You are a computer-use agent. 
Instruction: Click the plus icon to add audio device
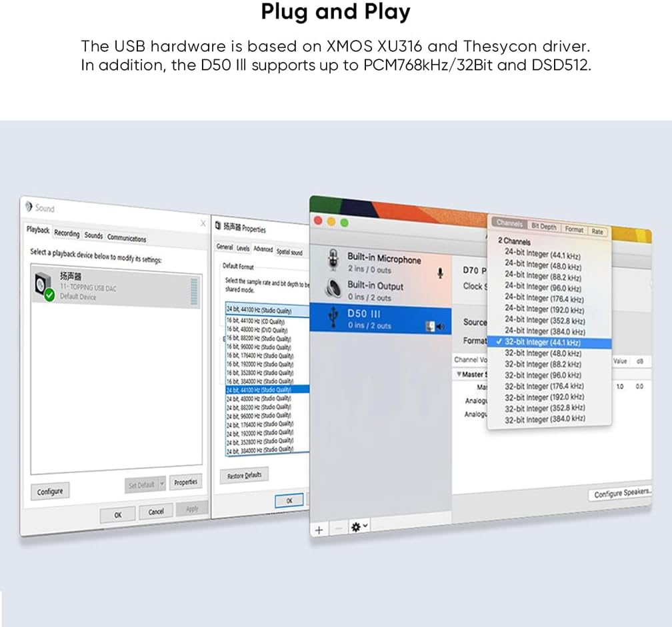[319, 528]
